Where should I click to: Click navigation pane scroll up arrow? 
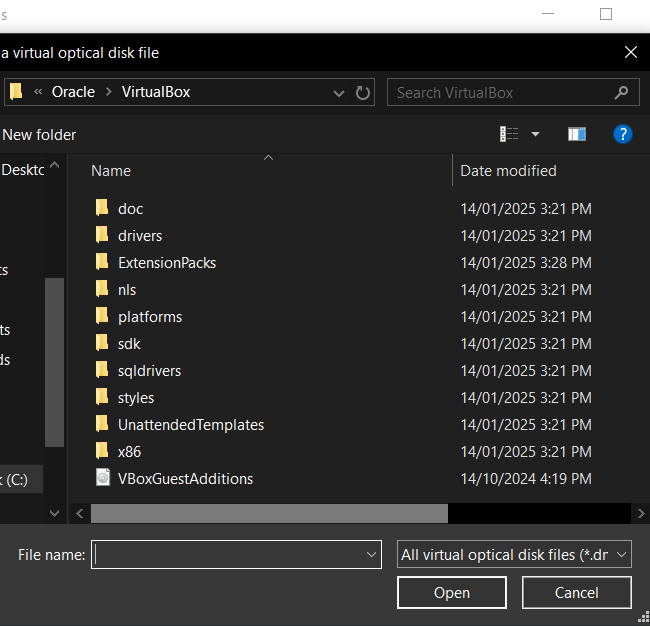54,165
